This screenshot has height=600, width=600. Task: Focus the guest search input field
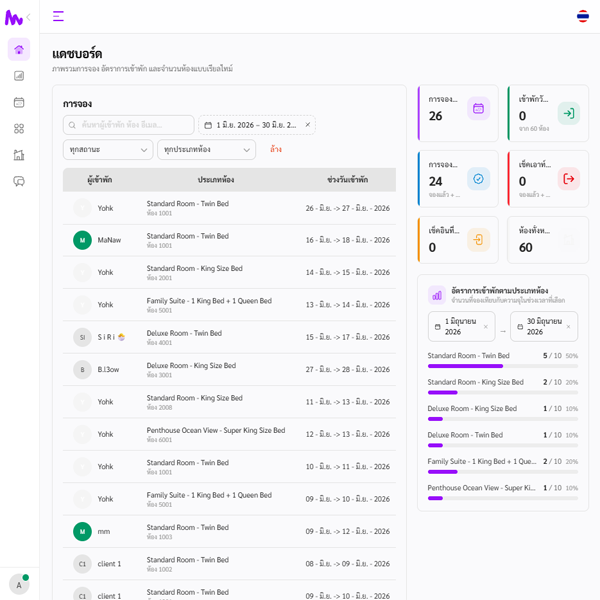coord(129,125)
